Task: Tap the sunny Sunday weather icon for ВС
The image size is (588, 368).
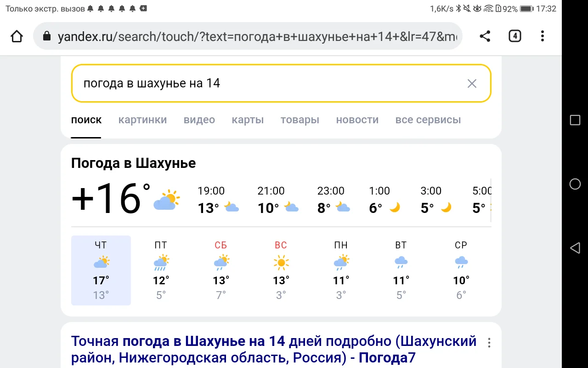Action: 281,262
